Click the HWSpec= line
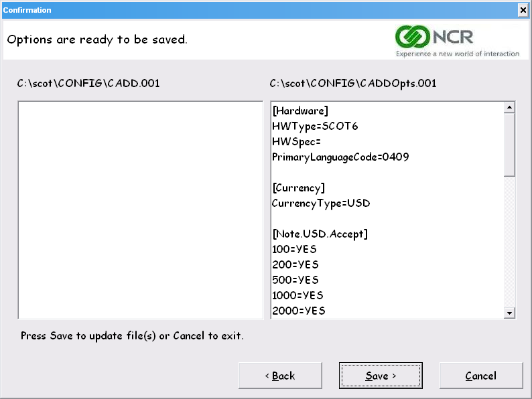Screen dimensions: 532x399 tap(296, 142)
